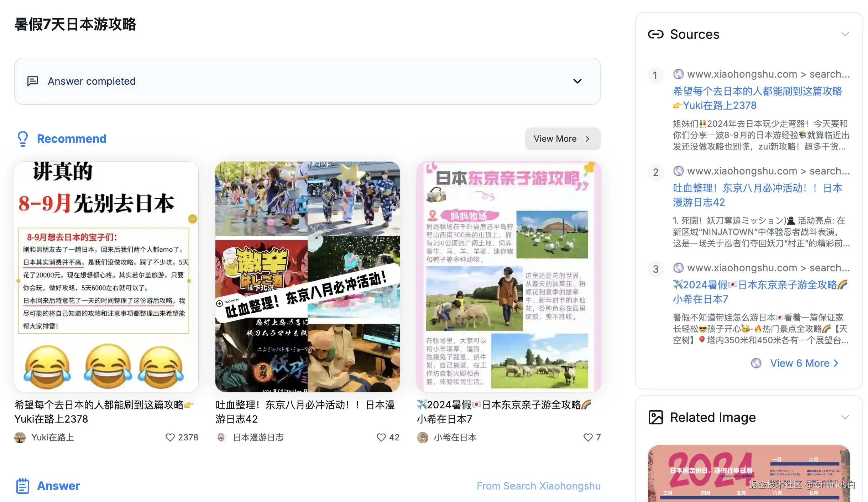Like the post with 2378 hearts
The height and width of the screenshot is (502, 868).
pos(170,438)
